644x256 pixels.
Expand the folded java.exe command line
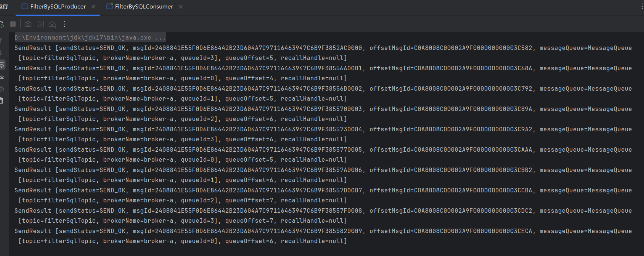point(160,38)
